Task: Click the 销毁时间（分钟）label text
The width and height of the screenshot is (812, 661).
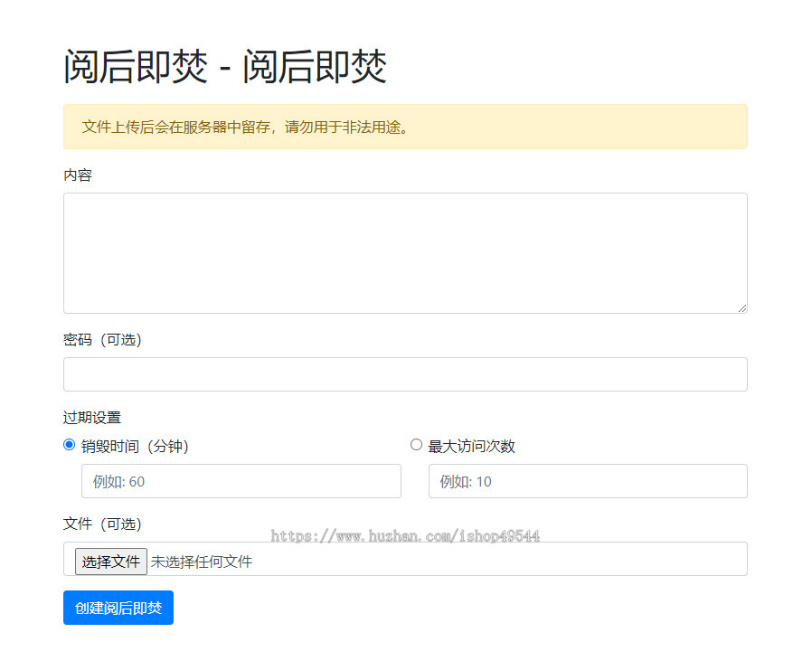Action: (135, 446)
